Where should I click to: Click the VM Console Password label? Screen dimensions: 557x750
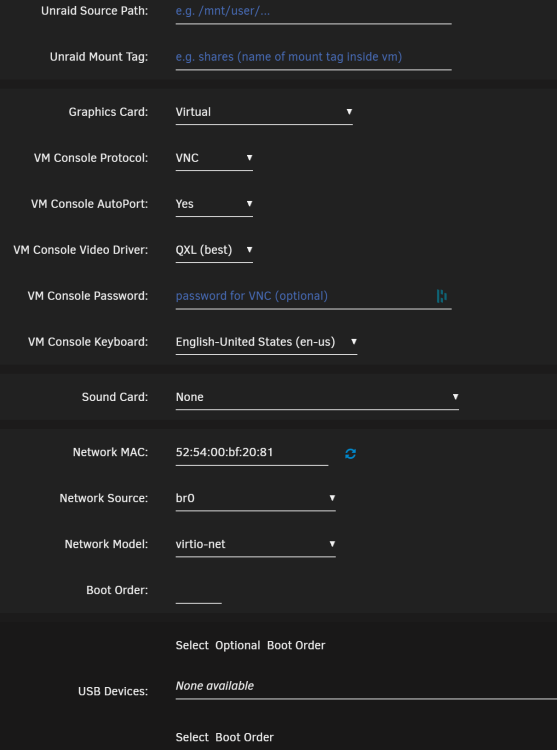tap(88, 296)
